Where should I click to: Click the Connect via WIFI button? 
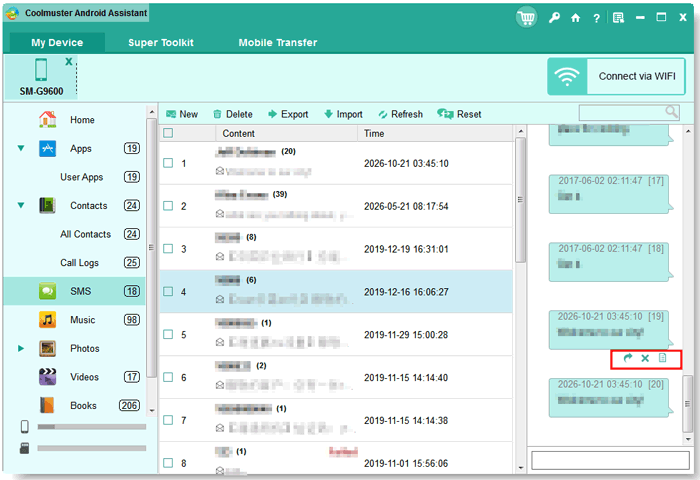tap(616, 76)
